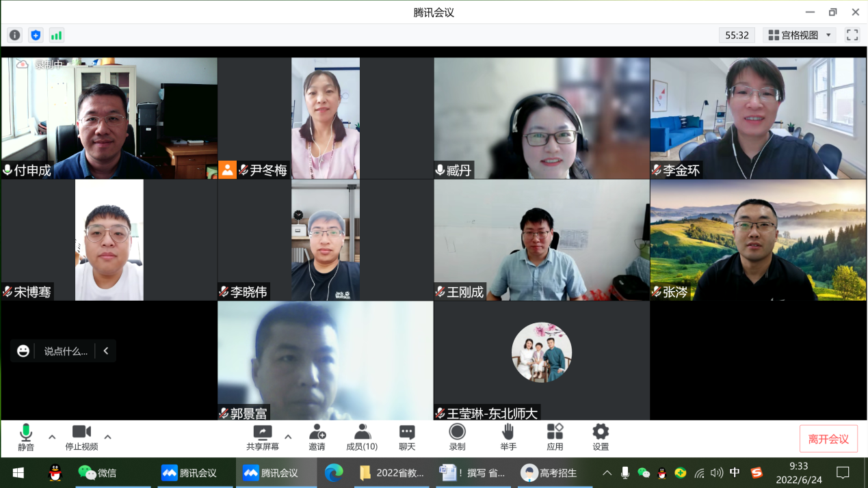The width and height of the screenshot is (868, 488).
Task: Click the 说点什么 chat input box
Action: pos(65,351)
